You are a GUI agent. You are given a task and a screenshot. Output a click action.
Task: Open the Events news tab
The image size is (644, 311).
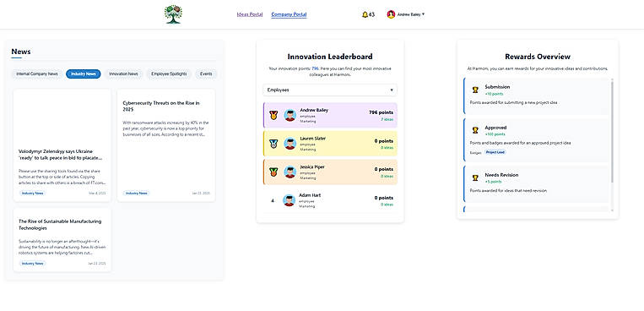(206, 74)
